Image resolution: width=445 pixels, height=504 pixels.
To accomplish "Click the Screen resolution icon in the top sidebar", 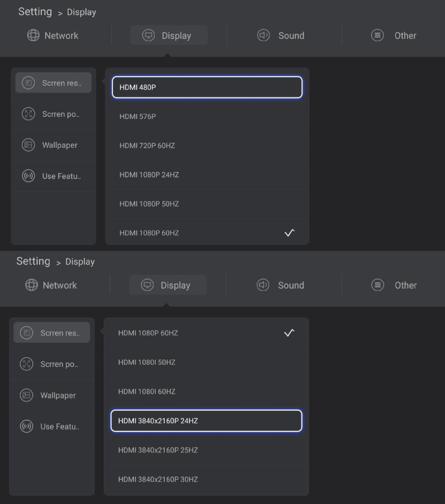I will click(28, 83).
